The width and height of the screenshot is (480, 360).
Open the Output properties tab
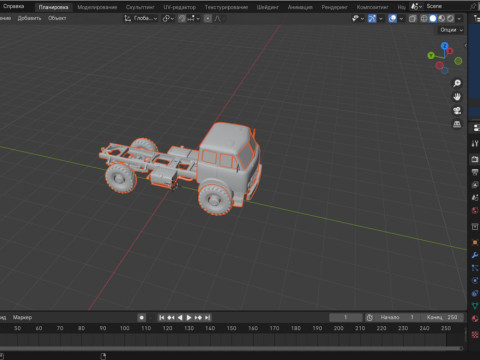point(475,172)
